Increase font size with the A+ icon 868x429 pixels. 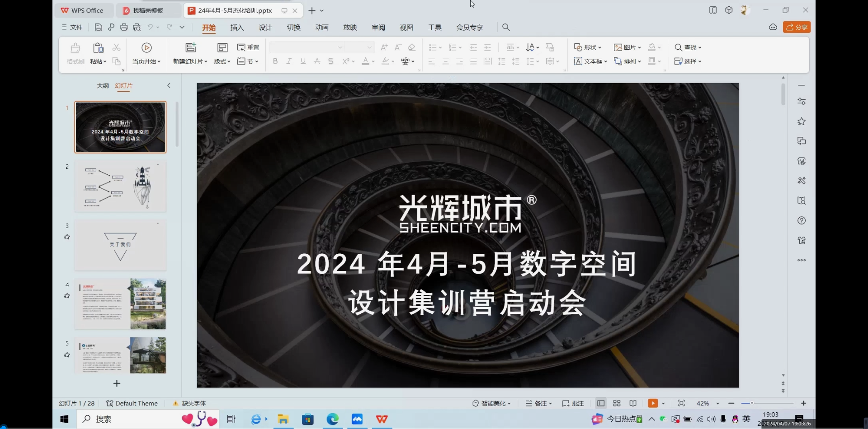coord(384,47)
